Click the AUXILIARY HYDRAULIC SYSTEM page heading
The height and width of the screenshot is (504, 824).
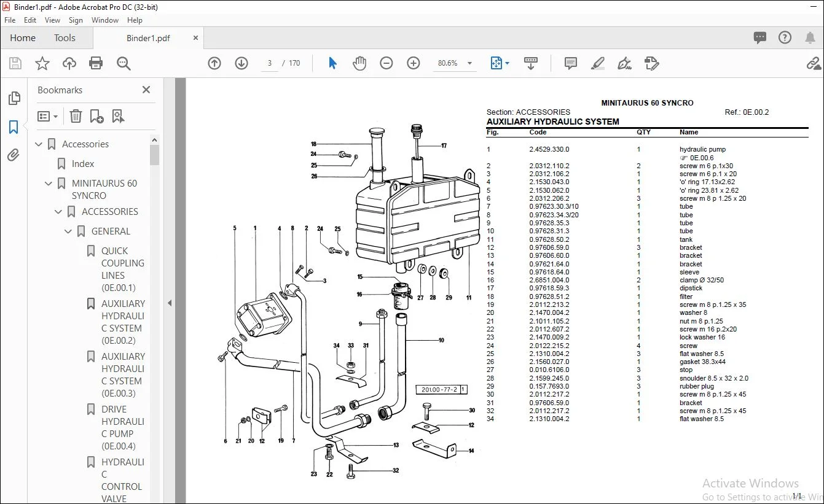pyautogui.click(x=553, y=122)
